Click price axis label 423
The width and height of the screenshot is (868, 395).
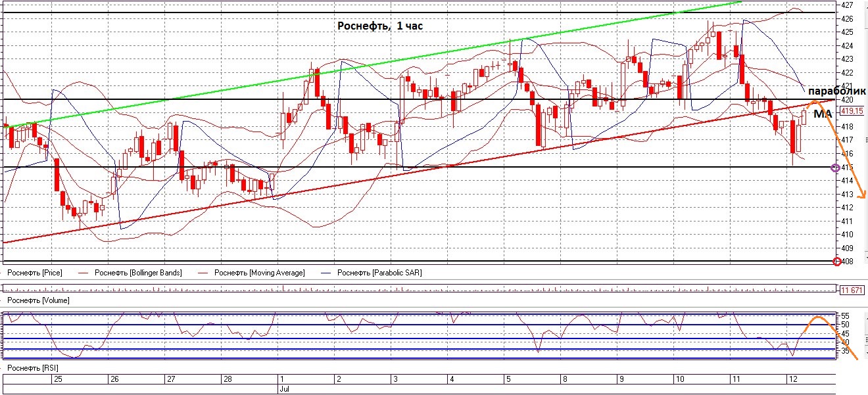pos(846,58)
